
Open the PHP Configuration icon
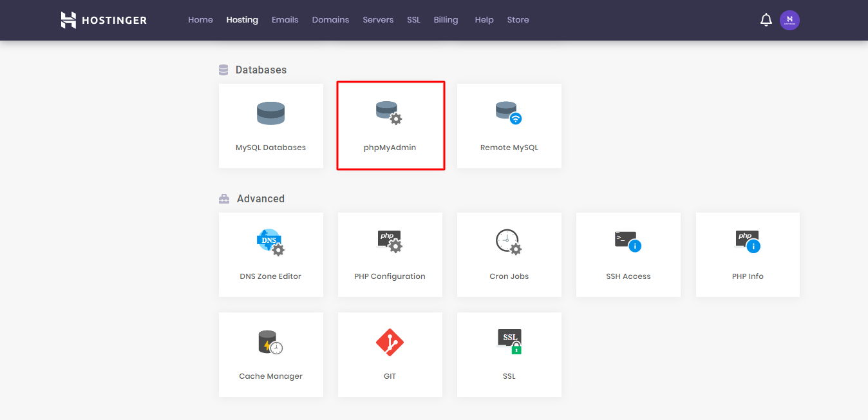(x=390, y=242)
